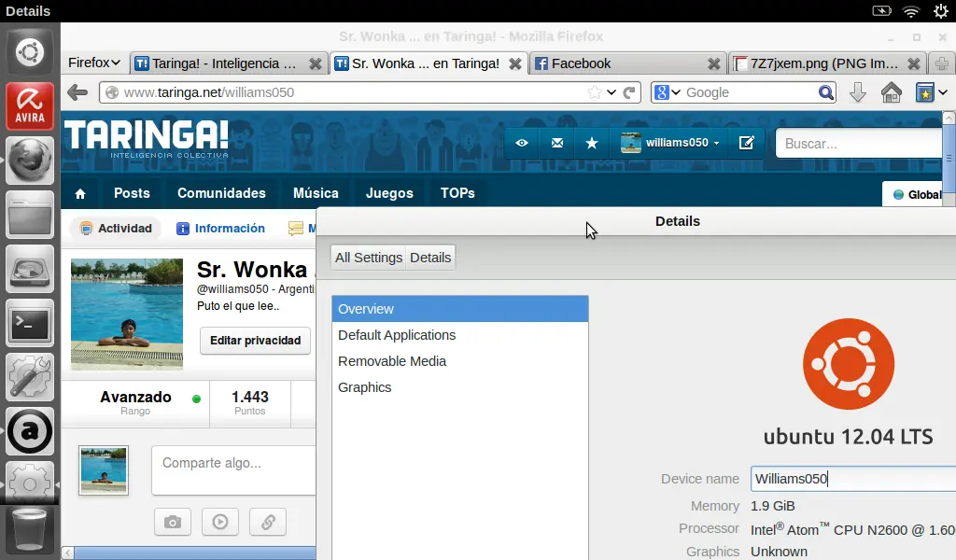The width and height of the screenshot is (956, 560).
Task: Click the Details breadcrumb button
Action: pyautogui.click(x=430, y=258)
